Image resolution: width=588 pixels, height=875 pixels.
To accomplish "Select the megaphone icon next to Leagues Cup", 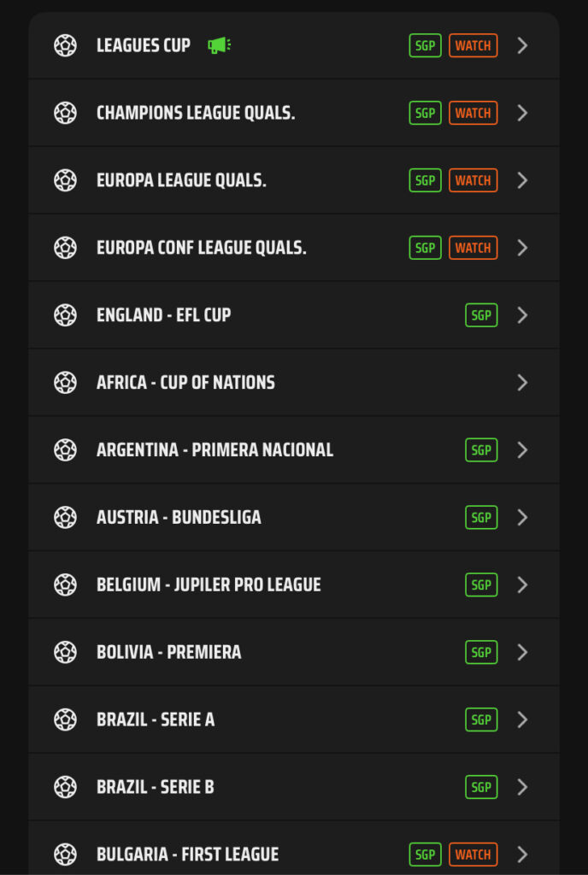I will coord(218,45).
